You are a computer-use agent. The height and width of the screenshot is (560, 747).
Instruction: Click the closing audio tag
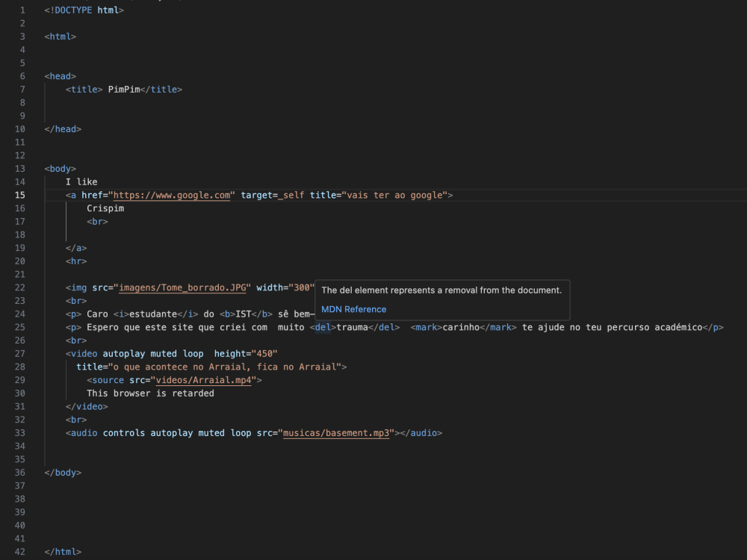pyautogui.click(x=421, y=433)
